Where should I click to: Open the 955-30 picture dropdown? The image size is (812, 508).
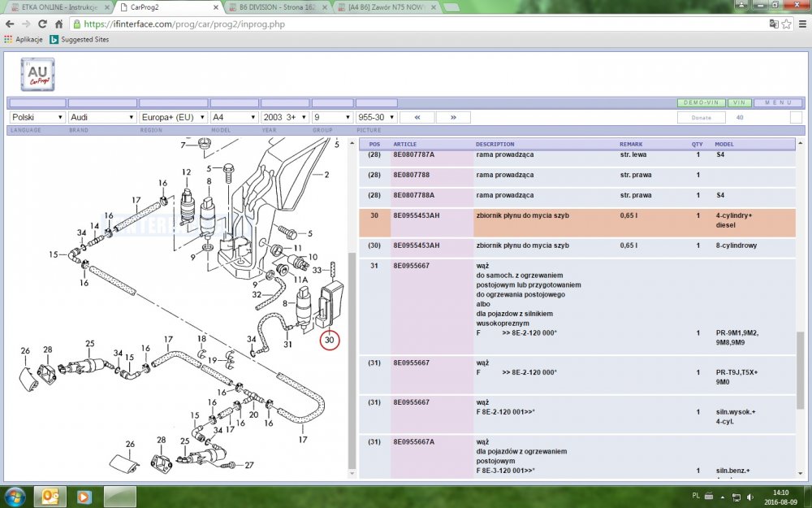coord(375,117)
